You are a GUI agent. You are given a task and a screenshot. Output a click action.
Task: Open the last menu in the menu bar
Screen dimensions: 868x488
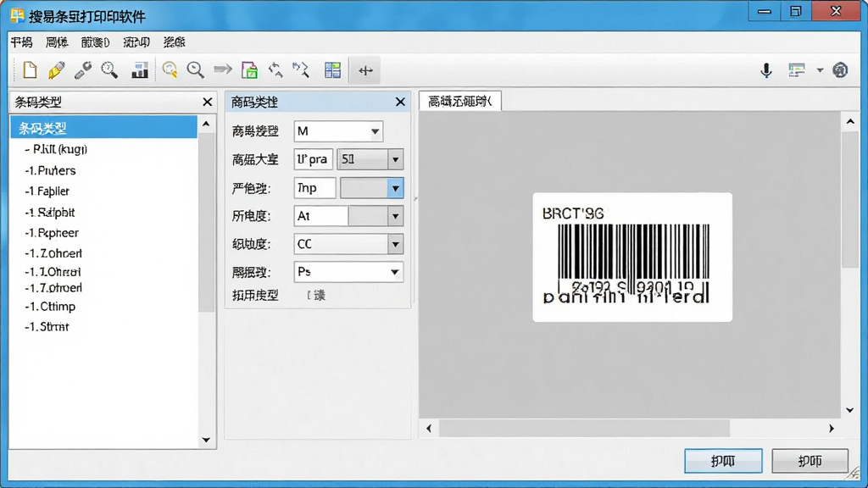point(174,42)
